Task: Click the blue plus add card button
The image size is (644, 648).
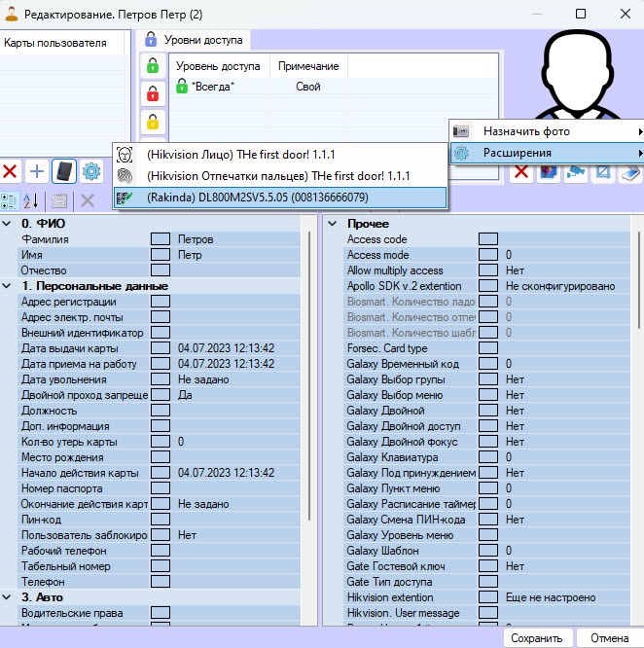Action: click(x=37, y=172)
